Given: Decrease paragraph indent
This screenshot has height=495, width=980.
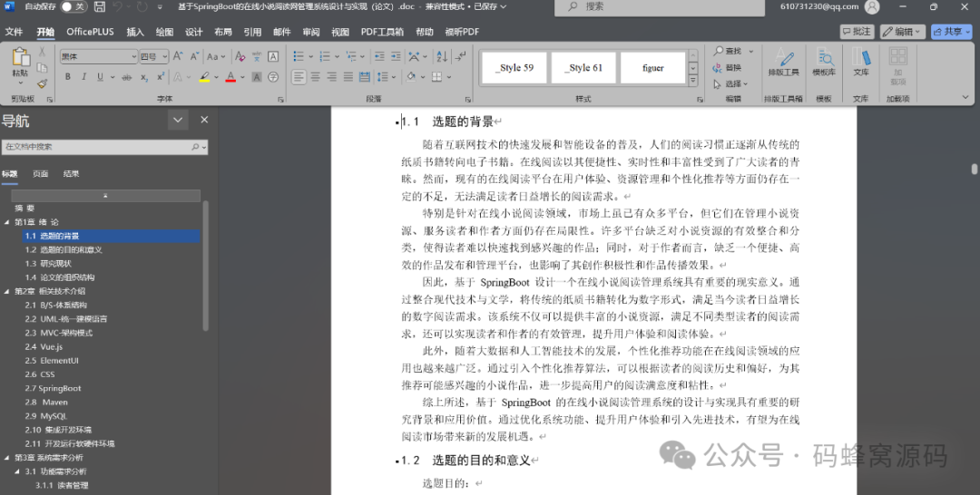Looking at the screenshot, I should [379, 56].
